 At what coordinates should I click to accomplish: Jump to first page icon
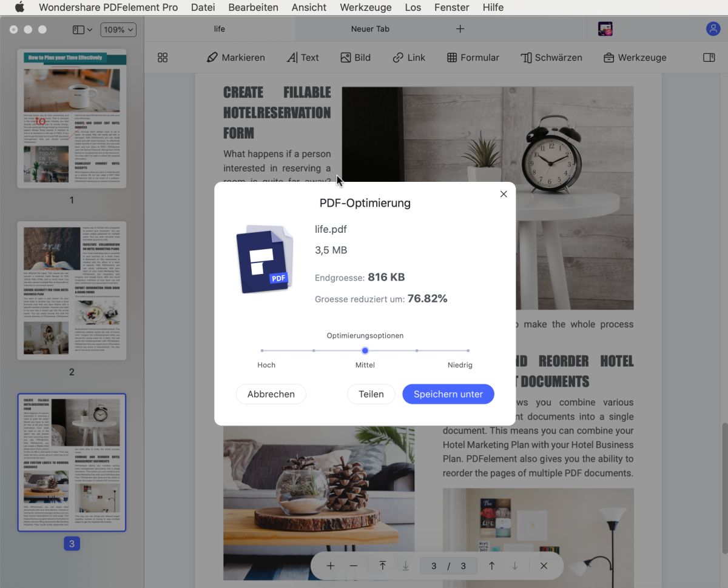(383, 566)
